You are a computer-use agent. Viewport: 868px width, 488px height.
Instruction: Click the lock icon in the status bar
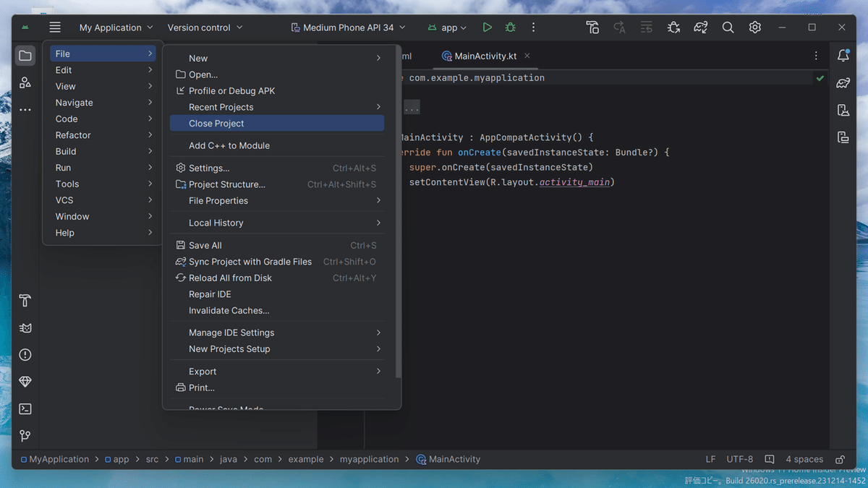(x=840, y=459)
